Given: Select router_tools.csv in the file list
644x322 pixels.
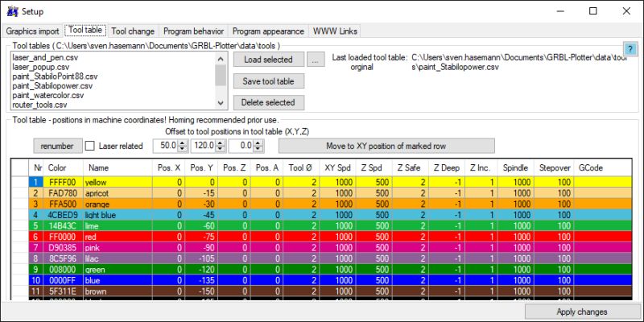Looking at the screenshot, I should [39, 105].
